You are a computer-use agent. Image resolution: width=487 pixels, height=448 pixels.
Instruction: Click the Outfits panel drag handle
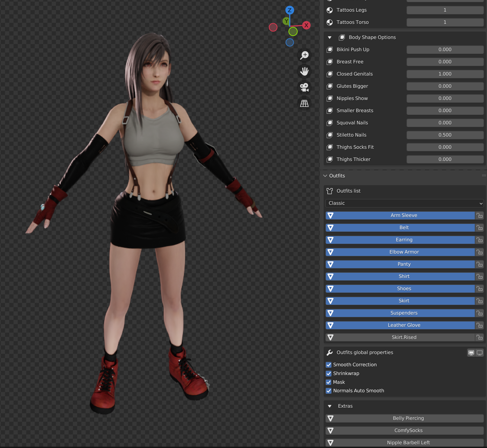click(x=484, y=176)
